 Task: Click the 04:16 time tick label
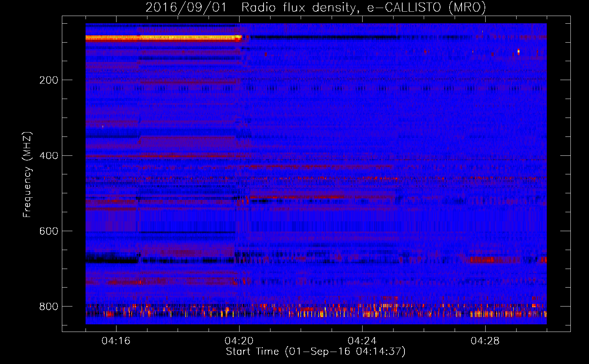[116, 341]
